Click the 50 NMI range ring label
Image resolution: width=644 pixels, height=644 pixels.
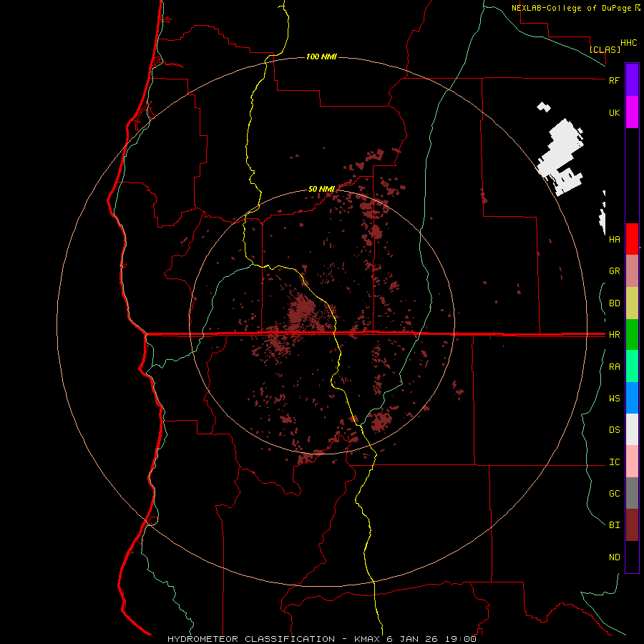(321, 189)
